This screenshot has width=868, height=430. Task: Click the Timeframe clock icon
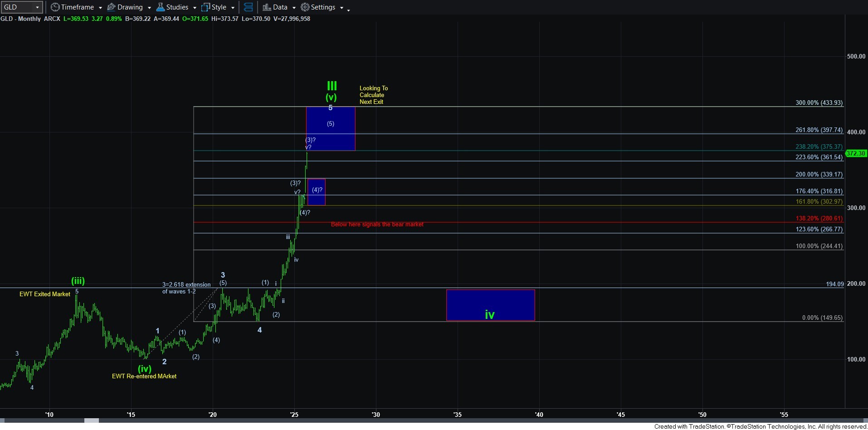pyautogui.click(x=55, y=7)
